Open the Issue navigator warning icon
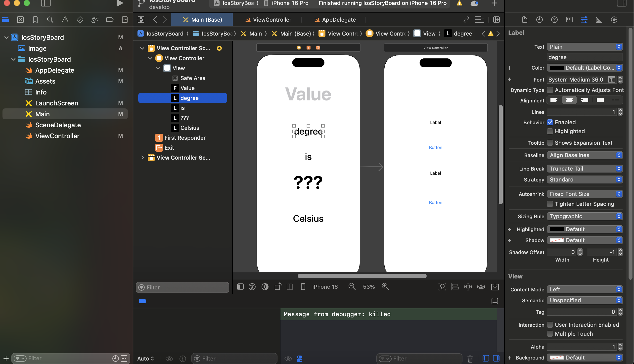Image resolution: width=634 pixels, height=364 pixels. point(65,20)
